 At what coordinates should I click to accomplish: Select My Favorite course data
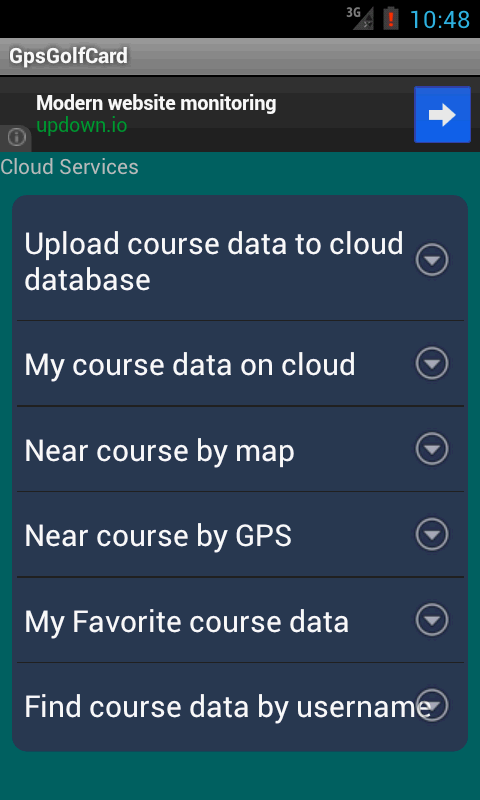point(240,620)
